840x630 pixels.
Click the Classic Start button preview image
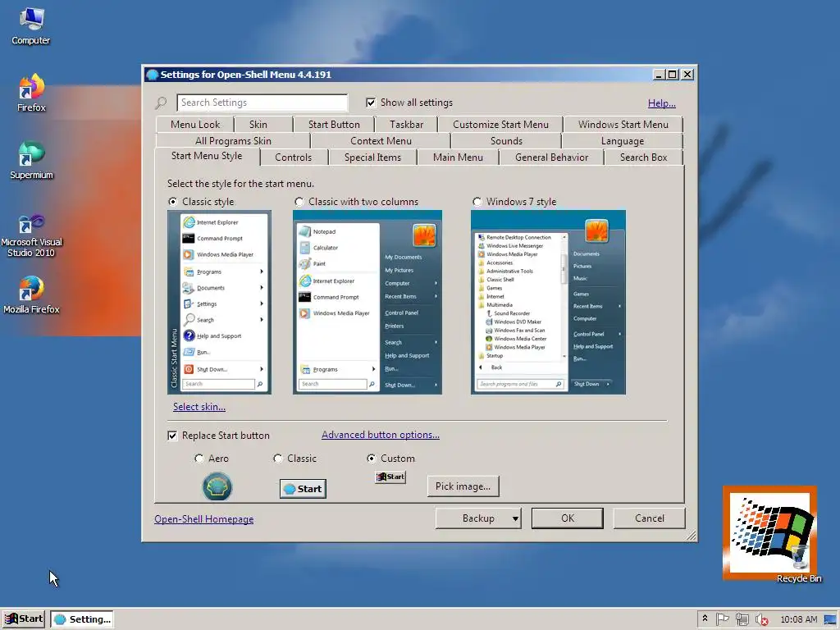(303, 489)
